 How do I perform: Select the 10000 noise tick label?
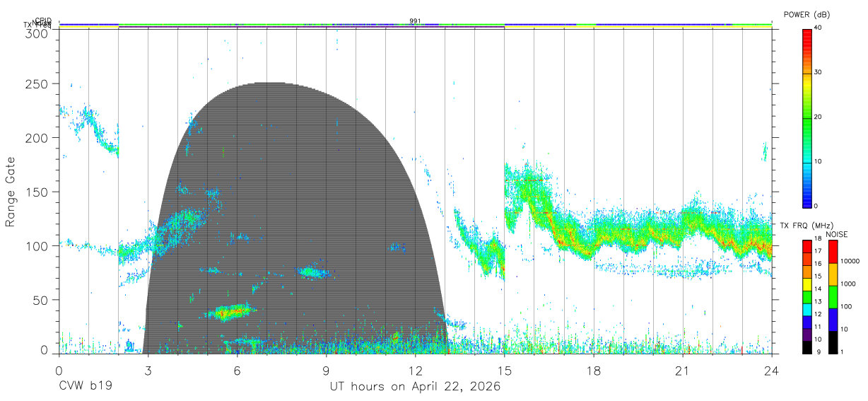tap(850, 261)
